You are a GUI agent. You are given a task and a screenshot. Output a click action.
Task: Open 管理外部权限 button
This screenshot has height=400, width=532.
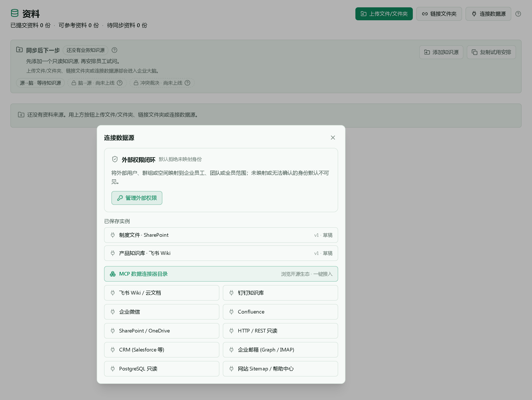tap(137, 198)
